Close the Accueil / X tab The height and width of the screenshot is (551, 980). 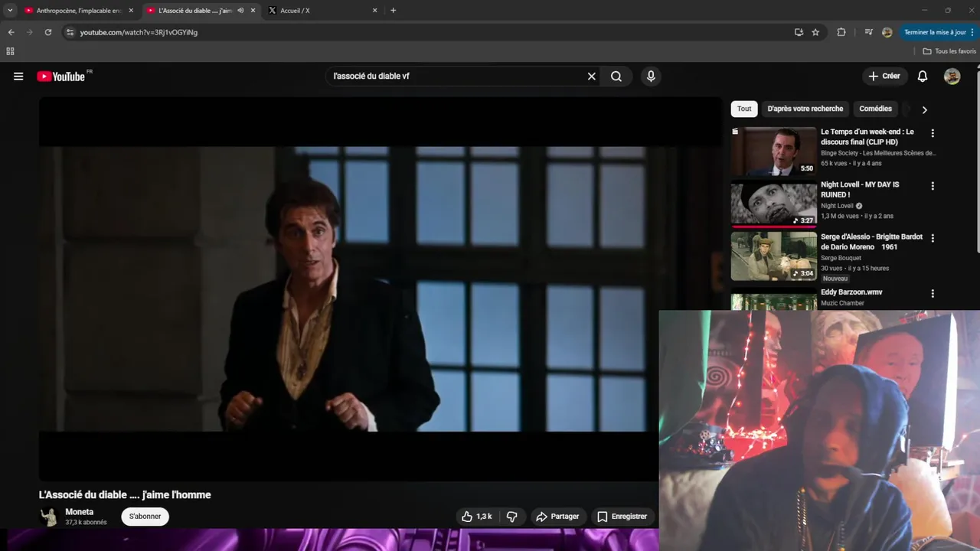374,11
